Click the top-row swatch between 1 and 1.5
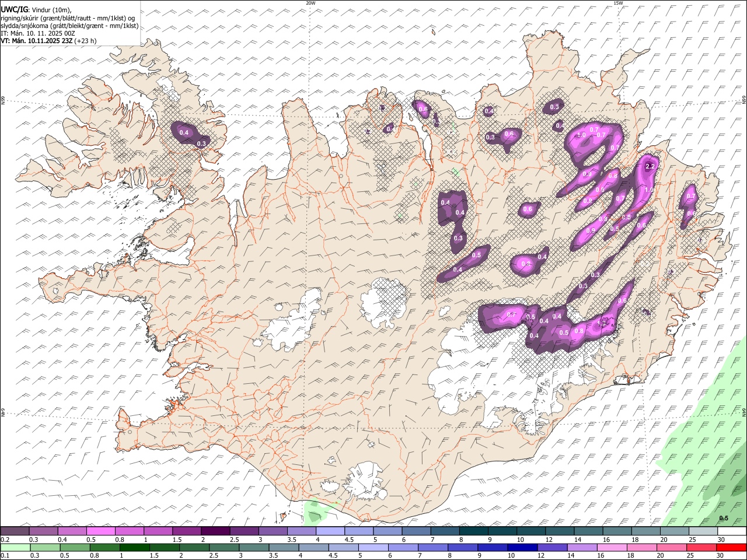This screenshot has width=747, height=560. 158,531
